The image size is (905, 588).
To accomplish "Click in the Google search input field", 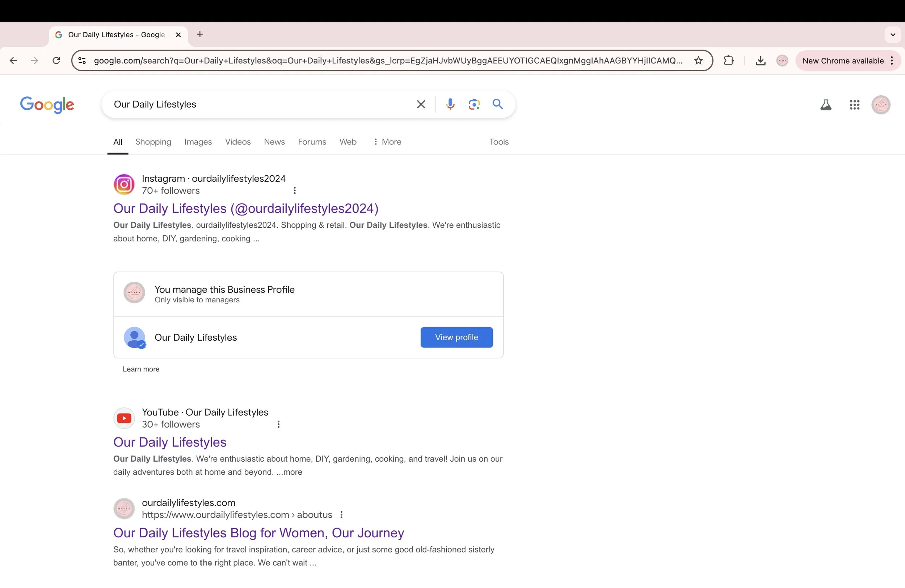I will (x=258, y=104).
